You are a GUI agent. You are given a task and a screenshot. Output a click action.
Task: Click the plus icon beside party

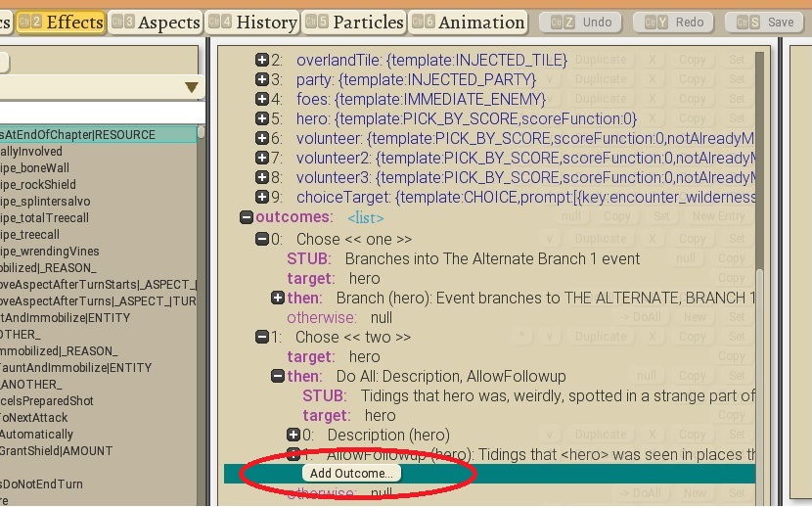point(262,79)
